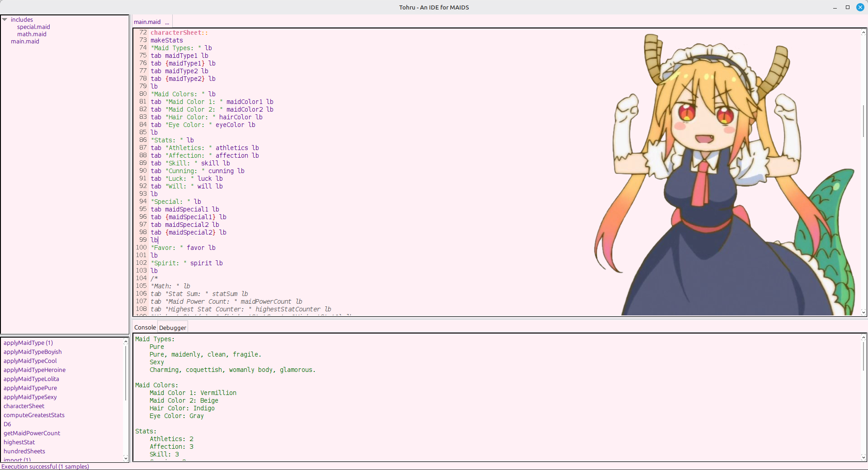868x470 pixels.
Task: Minimize the Tohru IDE window
Action: 835,7
